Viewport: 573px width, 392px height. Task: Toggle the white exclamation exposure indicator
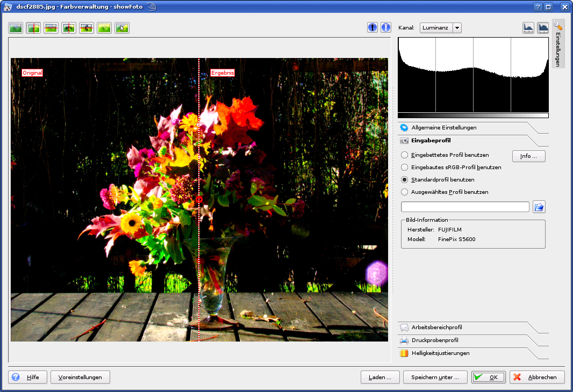pos(386,28)
